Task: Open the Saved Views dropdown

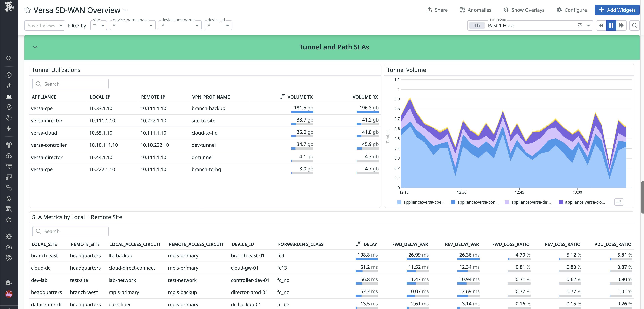Action: click(45, 25)
